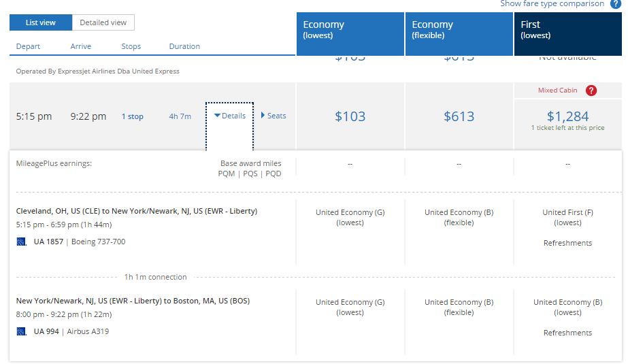
Task: Sort flights by Duration
Action: [x=184, y=46]
